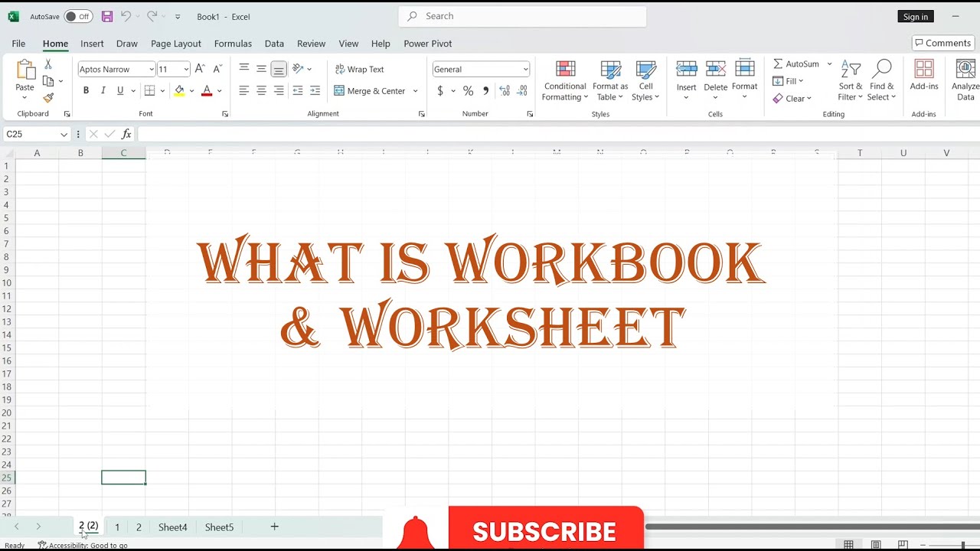Decrease font size with smaller A icon
980x551 pixels.
217,69
